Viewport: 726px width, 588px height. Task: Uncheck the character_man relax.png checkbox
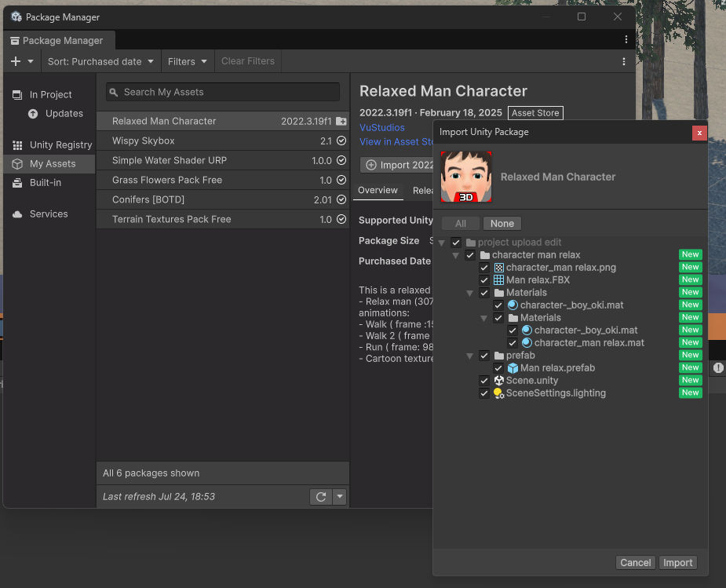[x=484, y=268]
